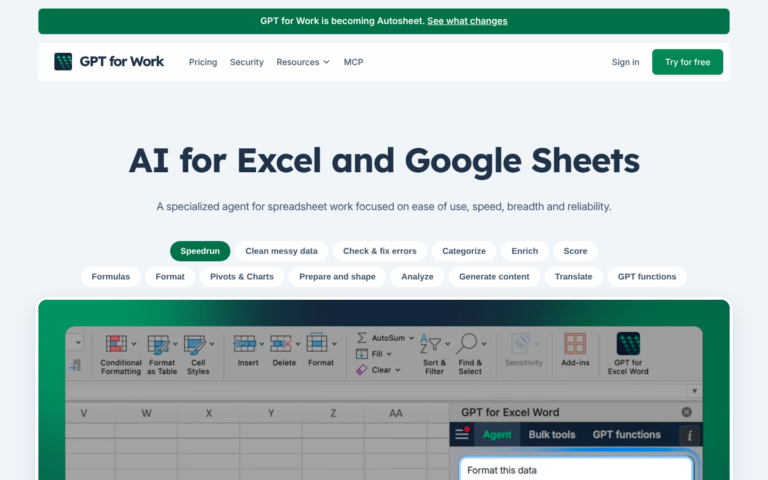The width and height of the screenshot is (768, 480).
Task: Open the Find & Select magnifier icon
Action: coord(466,343)
